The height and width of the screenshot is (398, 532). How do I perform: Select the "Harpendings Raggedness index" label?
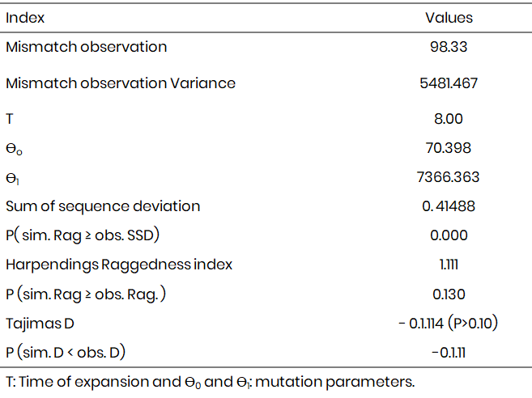click(x=119, y=265)
